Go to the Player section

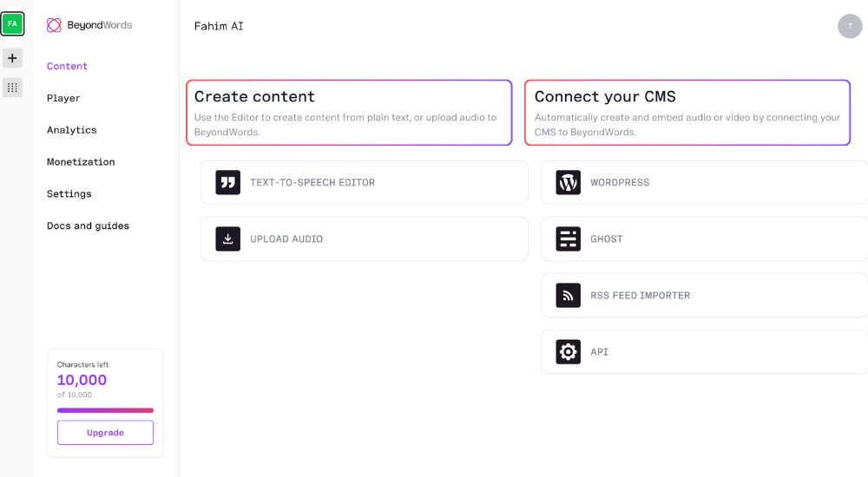tap(63, 98)
